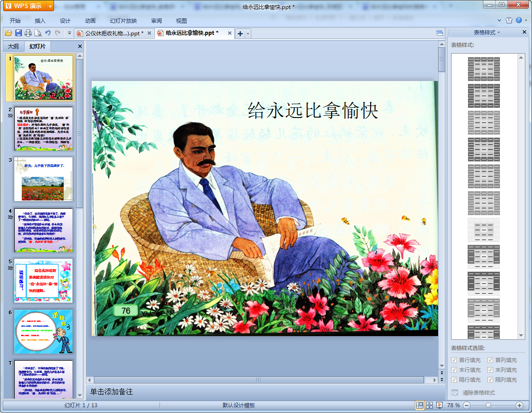Open Print Preview from the toolbar

pyautogui.click(x=38, y=33)
